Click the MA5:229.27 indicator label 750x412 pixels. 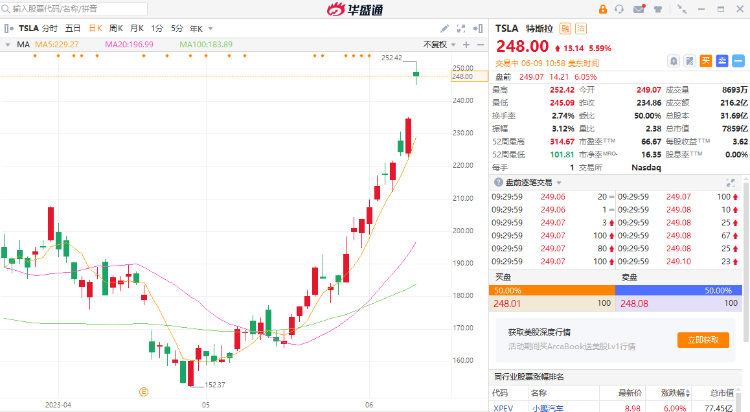(x=56, y=45)
